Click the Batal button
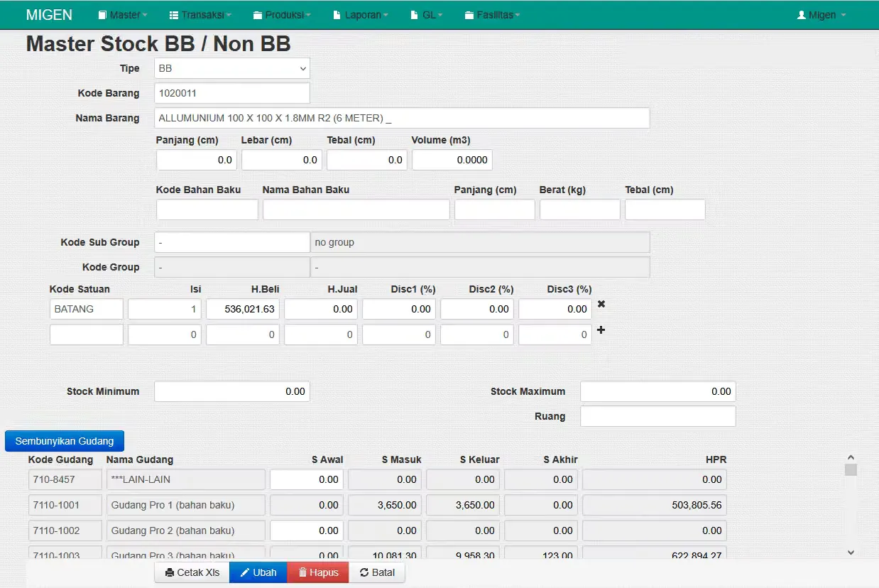879x588 pixels. pyautogui.click(x=376, y=572)
